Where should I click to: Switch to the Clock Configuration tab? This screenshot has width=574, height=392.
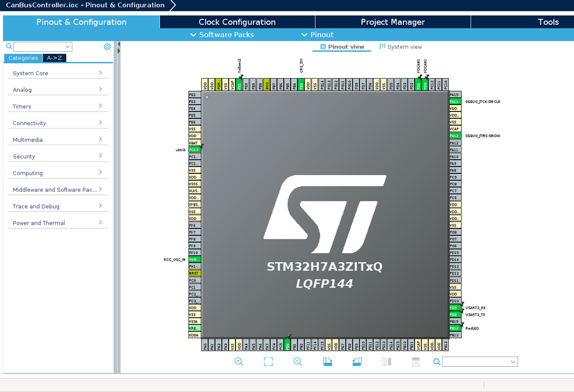pos(237,22)
